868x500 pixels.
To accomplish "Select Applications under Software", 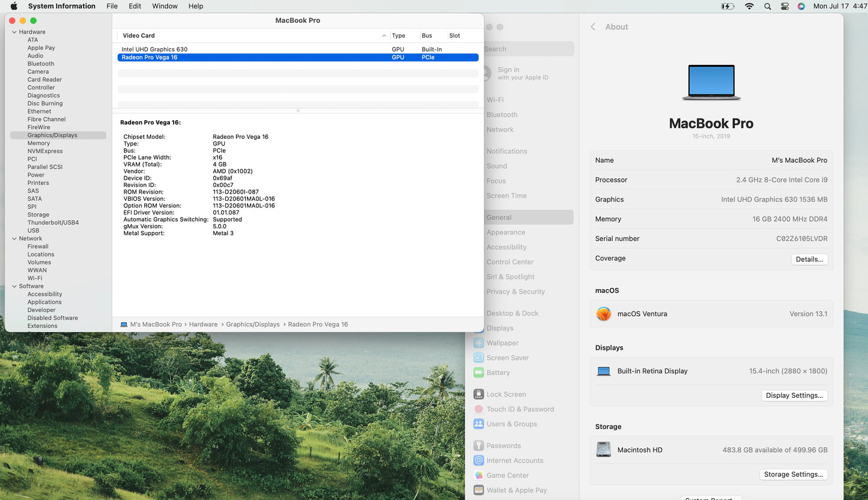I will tap(44, 302).
